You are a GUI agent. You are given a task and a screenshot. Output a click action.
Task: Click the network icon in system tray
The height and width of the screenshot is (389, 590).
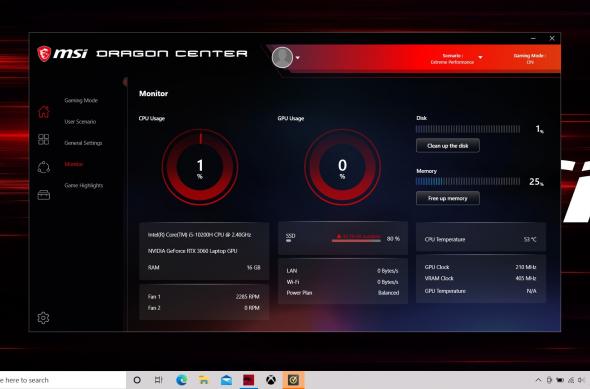[571, 380]
